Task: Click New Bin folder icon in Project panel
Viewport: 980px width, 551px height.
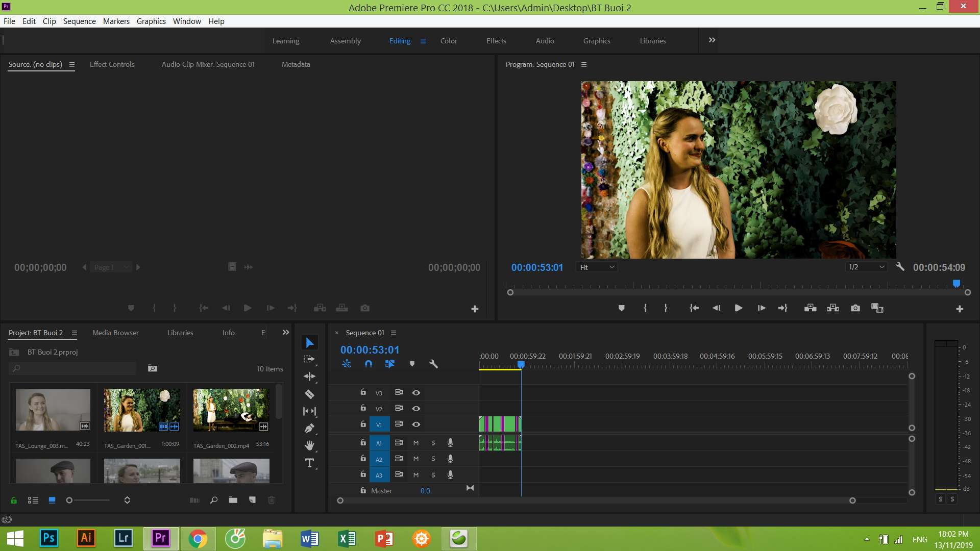Action: tap(233, 500)
